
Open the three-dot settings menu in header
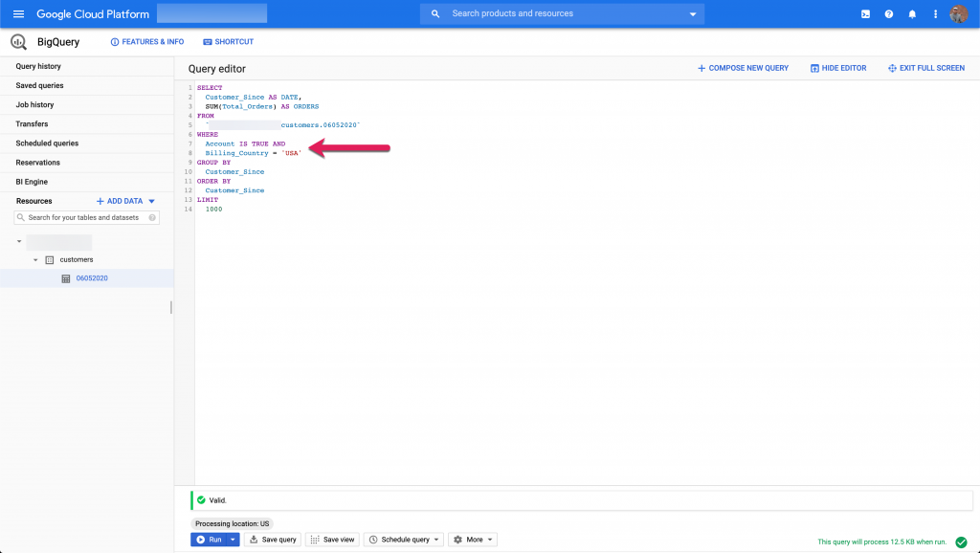[935, 14]
